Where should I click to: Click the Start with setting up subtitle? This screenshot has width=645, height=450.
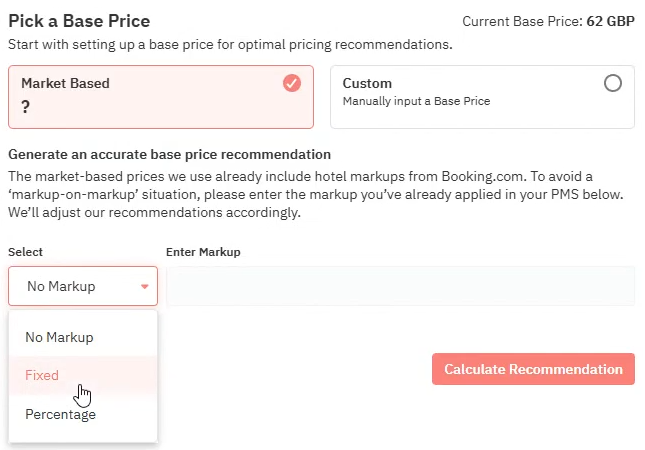coord(230,44)
